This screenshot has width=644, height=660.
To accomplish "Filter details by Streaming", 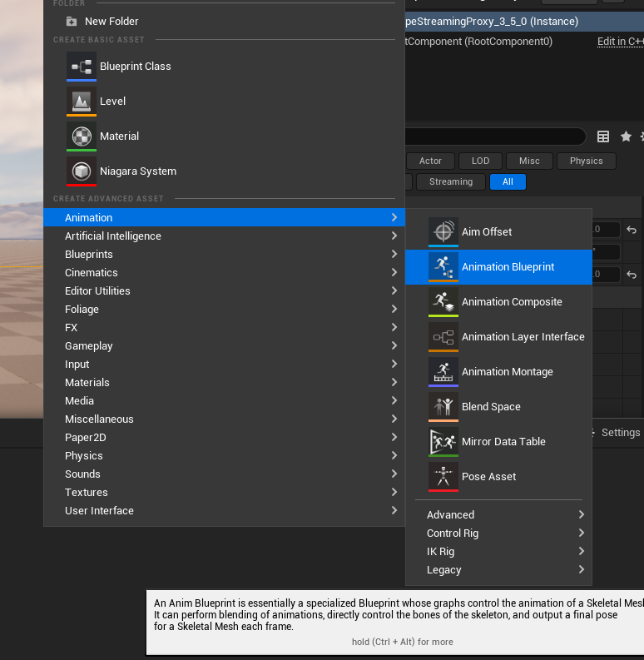I will pos(451,181).
